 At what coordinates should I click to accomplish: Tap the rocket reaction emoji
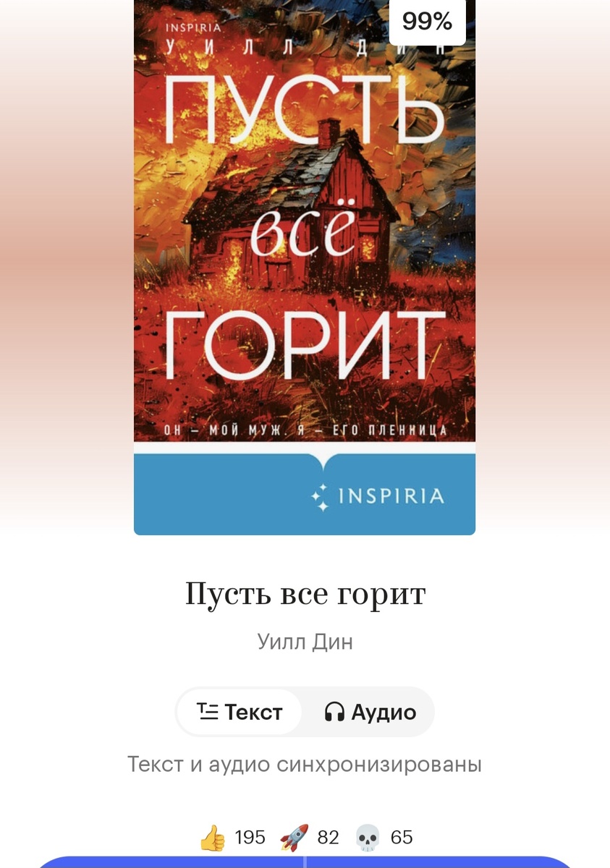[x=295, y=838]
